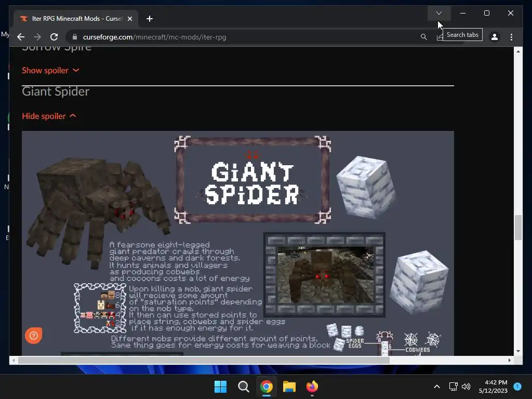Select the Iter RPG Minecraft Mods tab
The width and height of the screenshot is (532, 399).
click(75, 19)
